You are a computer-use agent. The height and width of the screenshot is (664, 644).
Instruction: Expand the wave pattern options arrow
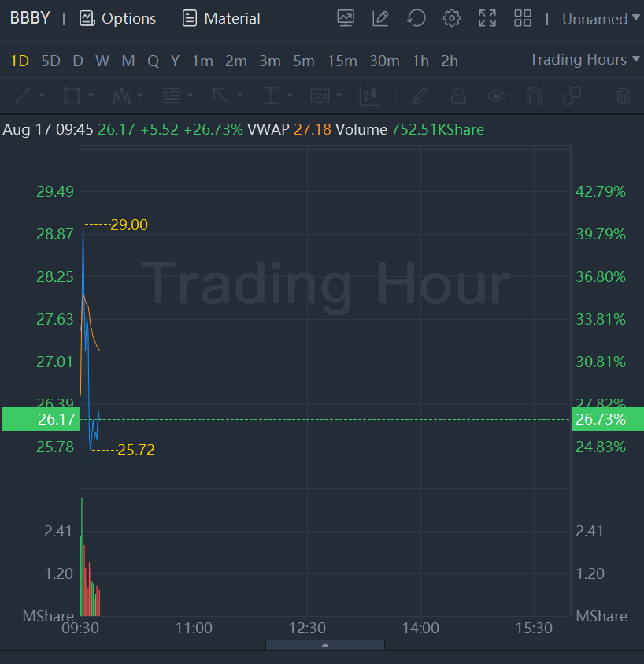pyautogui.click(x=141, y=95)
